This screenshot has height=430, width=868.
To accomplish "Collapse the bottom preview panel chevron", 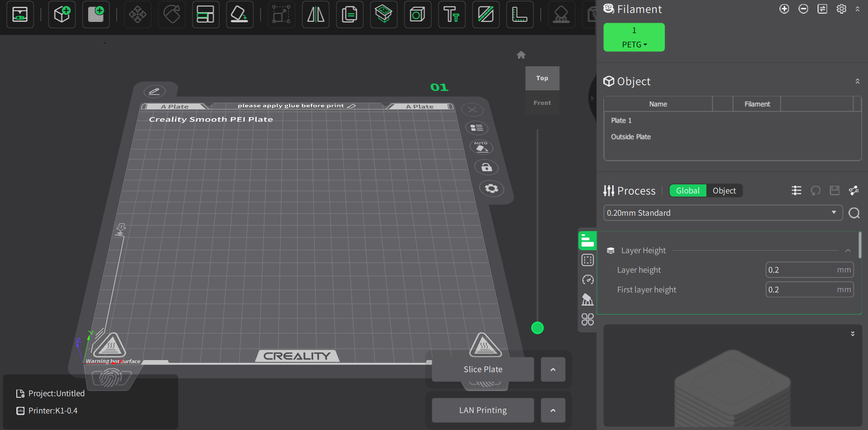I will (853, 334).
